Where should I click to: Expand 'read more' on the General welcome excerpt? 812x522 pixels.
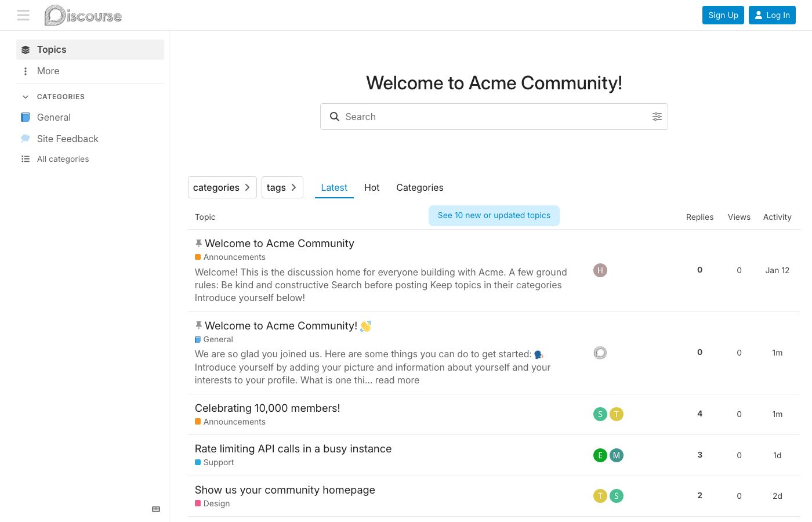397,380
